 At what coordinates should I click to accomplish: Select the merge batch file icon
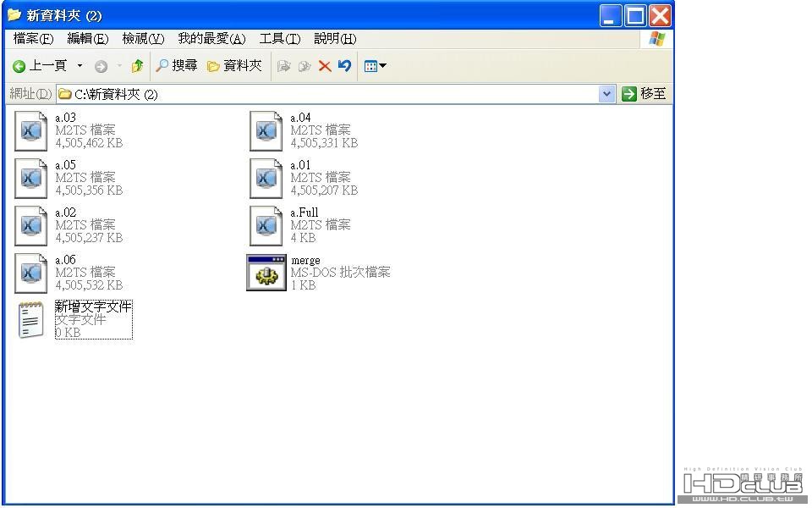pyautogui.click(x=266, y=273)
